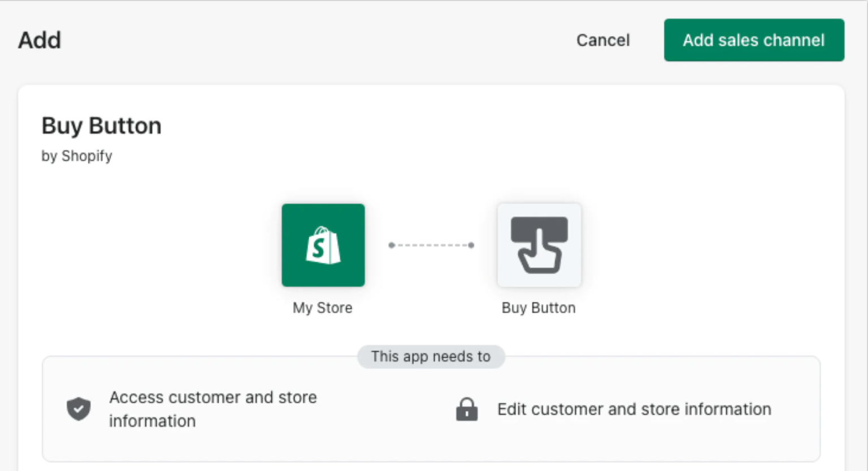Screen dimensions: 868x471
Task: Click the shield checkmark icon
Action: coord(79,409)
